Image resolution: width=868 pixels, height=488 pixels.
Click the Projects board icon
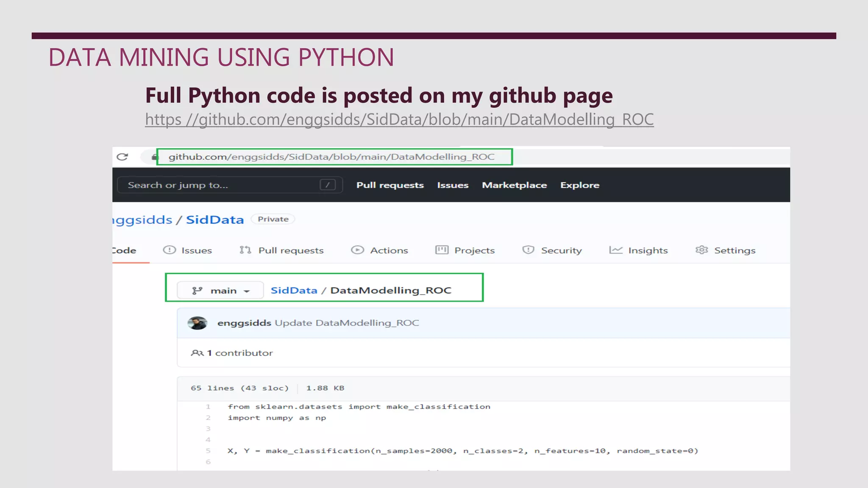[442, 250]
